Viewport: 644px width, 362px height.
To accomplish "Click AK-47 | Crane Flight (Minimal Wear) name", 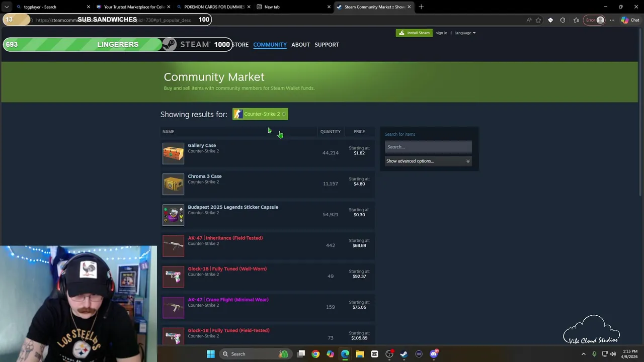I will click(228, 300).
